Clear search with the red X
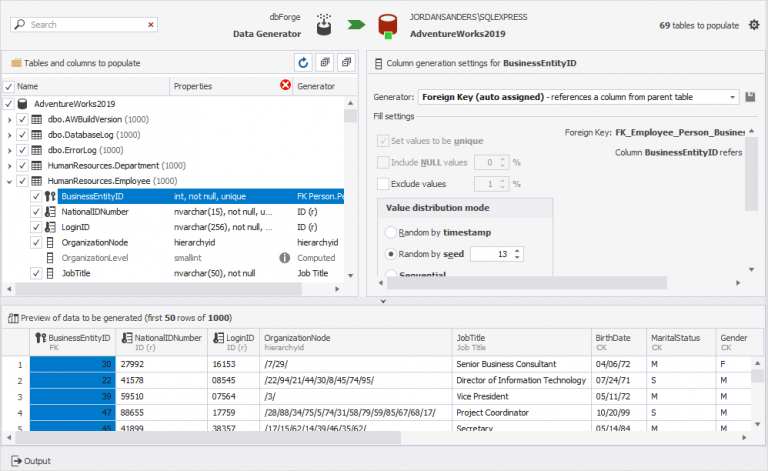Viewport: 768px width, 471px height. click(x=151, y=24)
